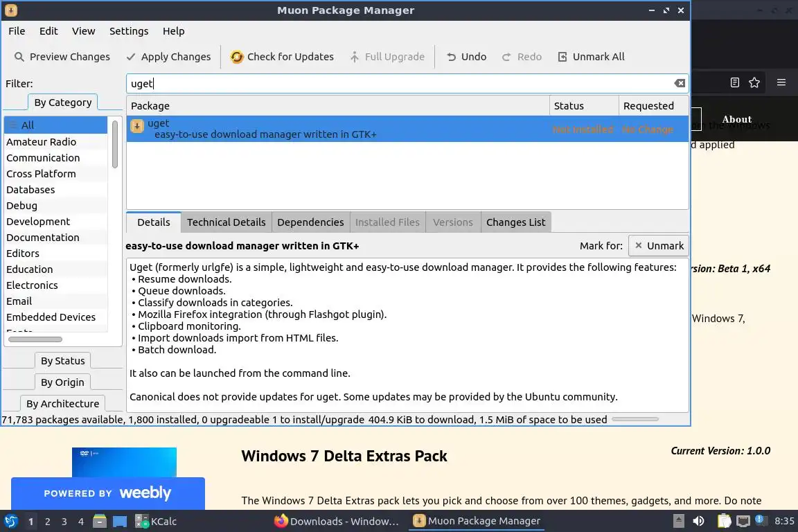Select the Editors category

coord(56,253)
